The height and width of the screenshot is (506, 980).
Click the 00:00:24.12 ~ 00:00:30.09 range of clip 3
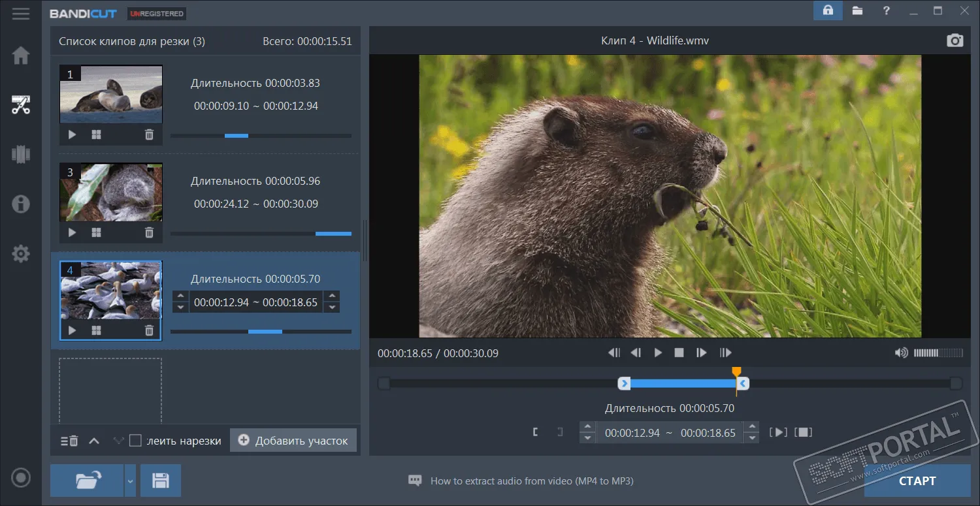pyautogui.click(x=256, y=204)
